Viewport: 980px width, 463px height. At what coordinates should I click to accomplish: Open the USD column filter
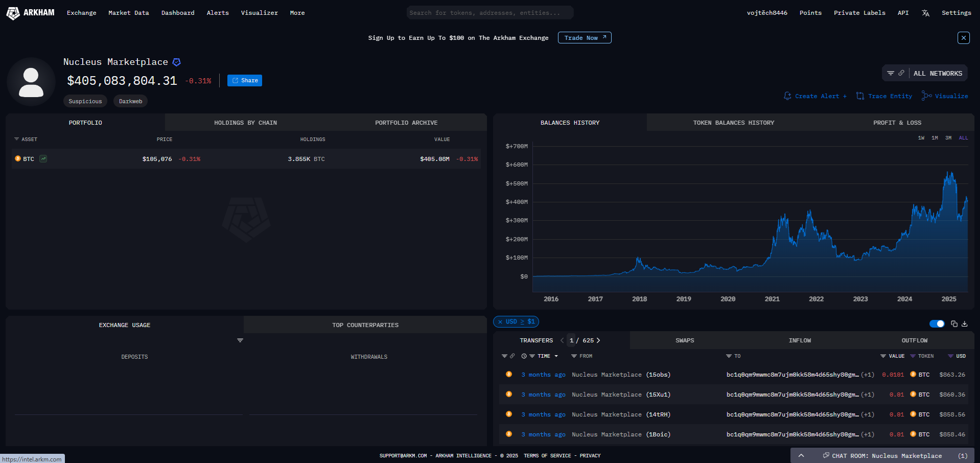[950, 356]
